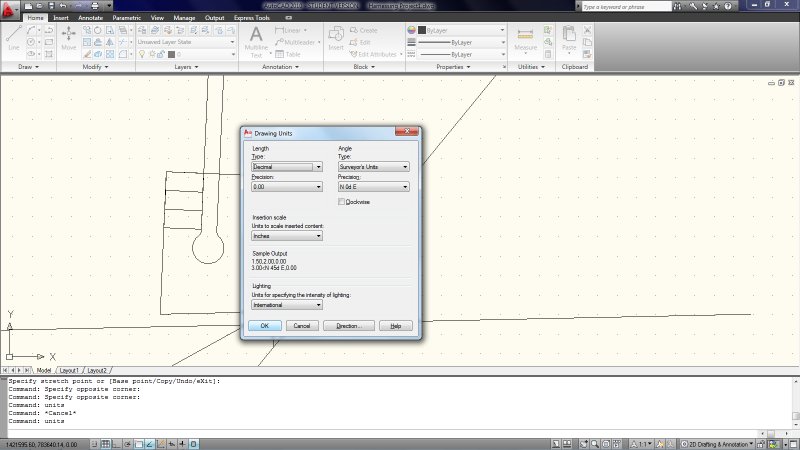Click the Save icon in quick access toolbar
Viewport: 800px width, 450px height.
[x=51, y=6]
